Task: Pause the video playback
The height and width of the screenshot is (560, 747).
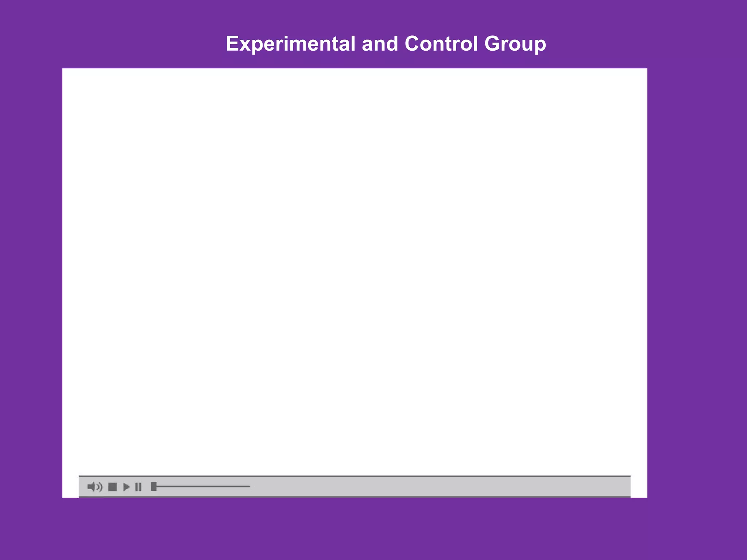Action: coord(138,487)
